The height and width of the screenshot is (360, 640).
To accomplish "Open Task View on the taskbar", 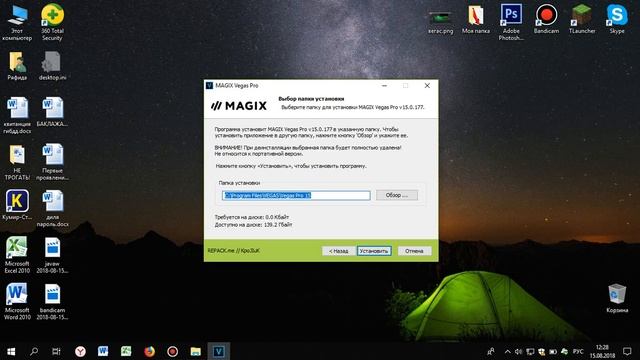I will click(x=56, y=351).
